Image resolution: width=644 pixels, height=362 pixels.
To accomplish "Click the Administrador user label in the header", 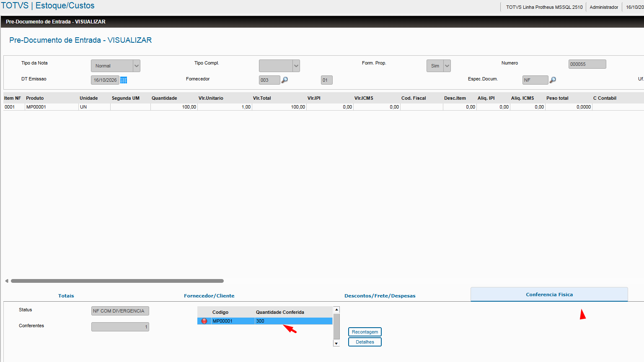I will point(604,7).
